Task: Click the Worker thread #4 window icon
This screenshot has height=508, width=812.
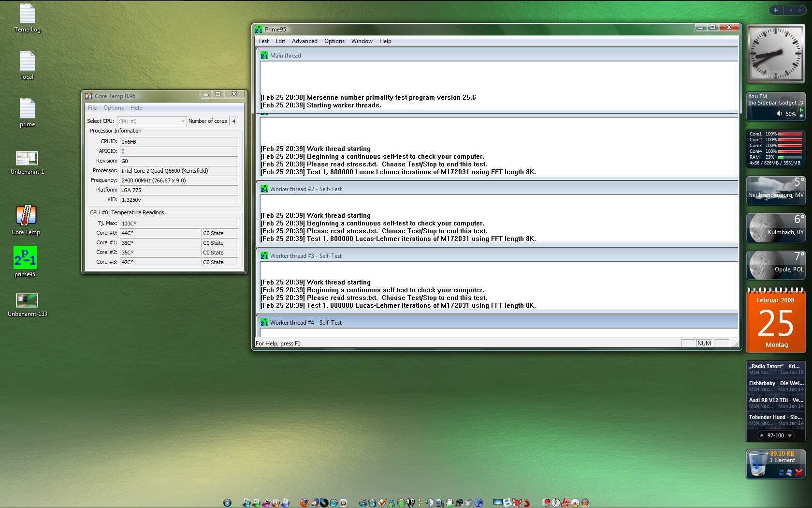Action: (x=264, y=323)
